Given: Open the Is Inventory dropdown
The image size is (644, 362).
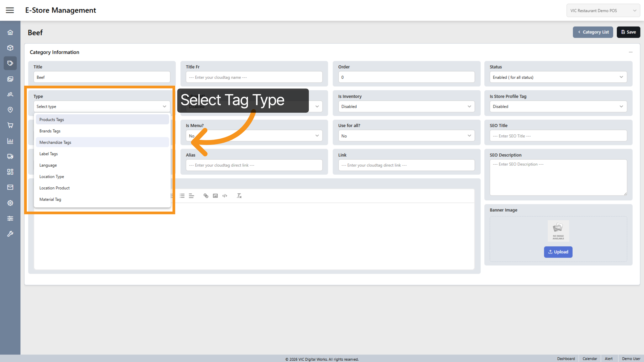Looking at the screenshot, I should [x=406, y=106].
